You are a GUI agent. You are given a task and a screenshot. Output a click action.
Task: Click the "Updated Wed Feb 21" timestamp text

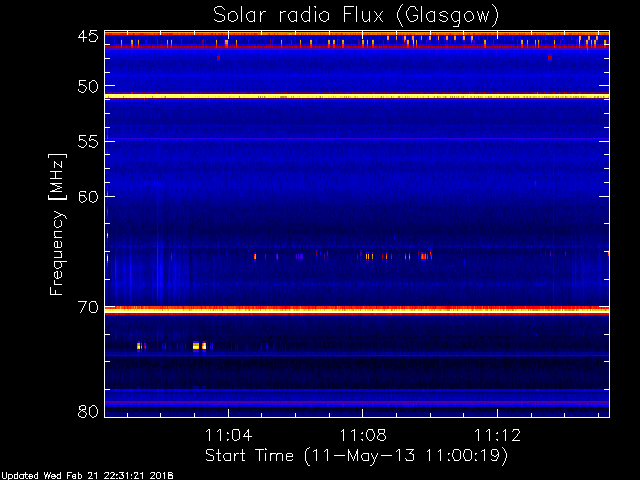[87, 476]
